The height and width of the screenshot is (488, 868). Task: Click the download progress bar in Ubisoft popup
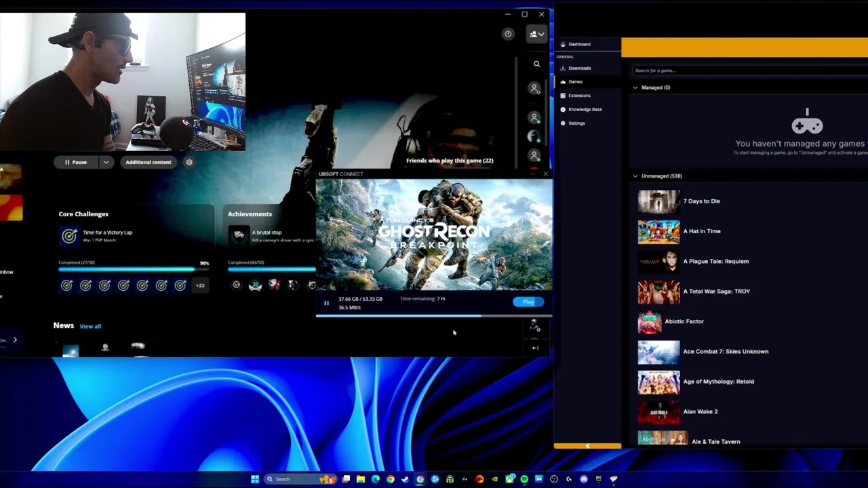coord(434,316)
